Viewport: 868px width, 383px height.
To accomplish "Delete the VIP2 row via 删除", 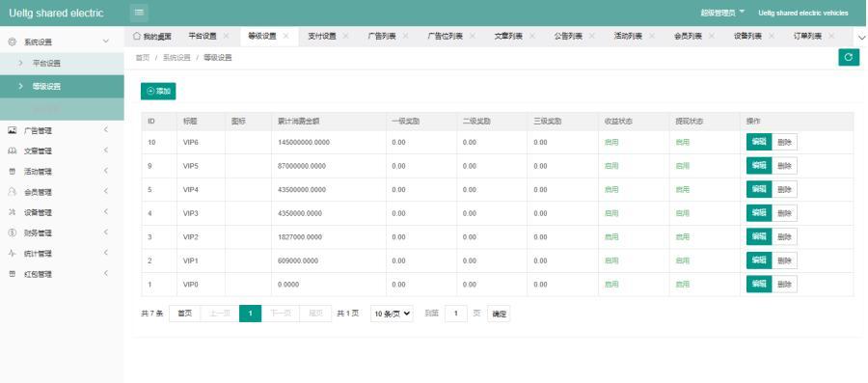I will [784, 237].
